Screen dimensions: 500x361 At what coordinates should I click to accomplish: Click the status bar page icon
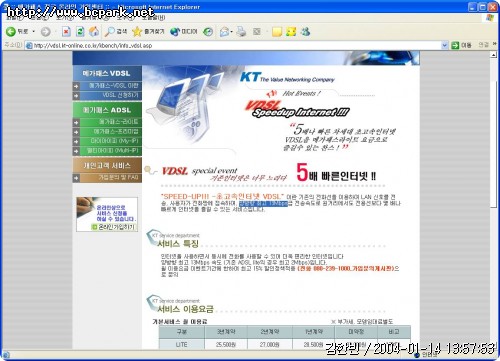coord(6,355)
